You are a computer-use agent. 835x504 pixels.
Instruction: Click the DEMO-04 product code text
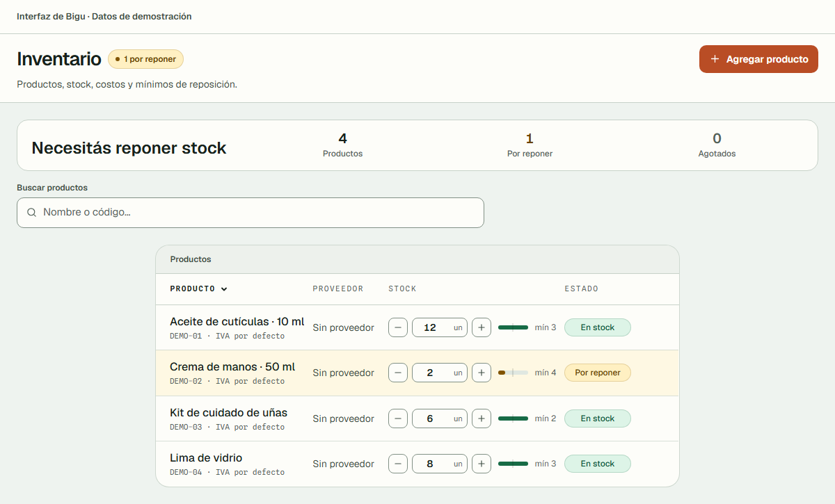186,472
